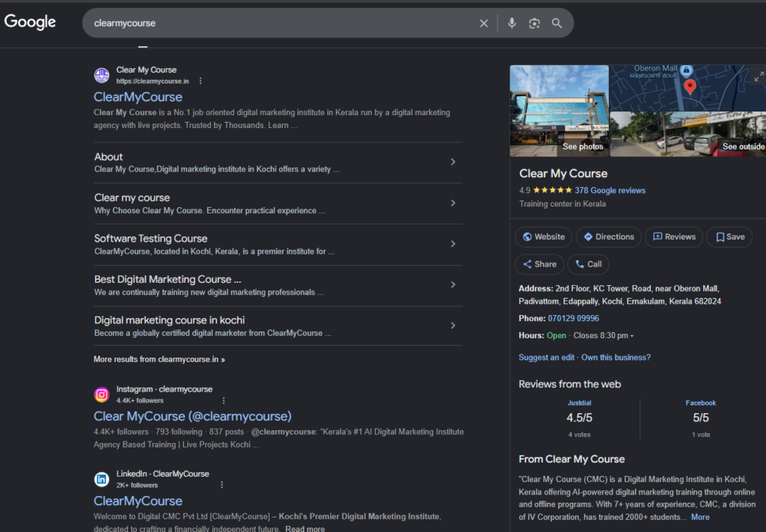Expand the map with the fullscreen icon

(759, 77)
